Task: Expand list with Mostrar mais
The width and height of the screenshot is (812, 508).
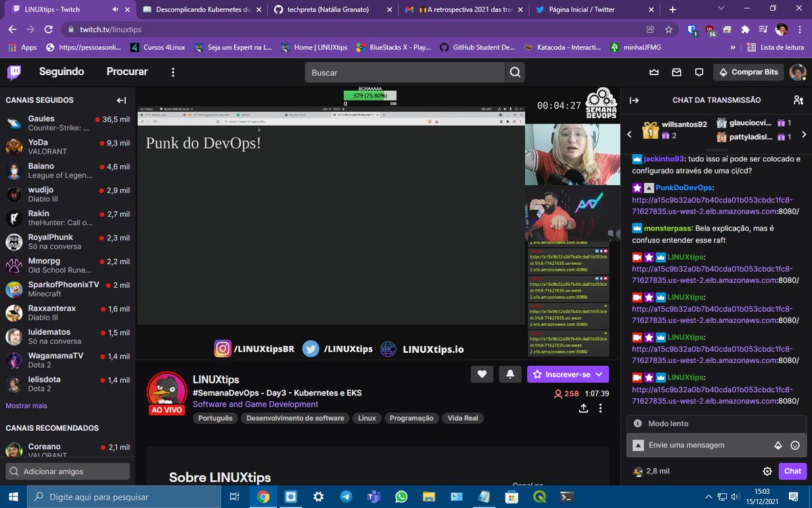Action: (26, 406)
